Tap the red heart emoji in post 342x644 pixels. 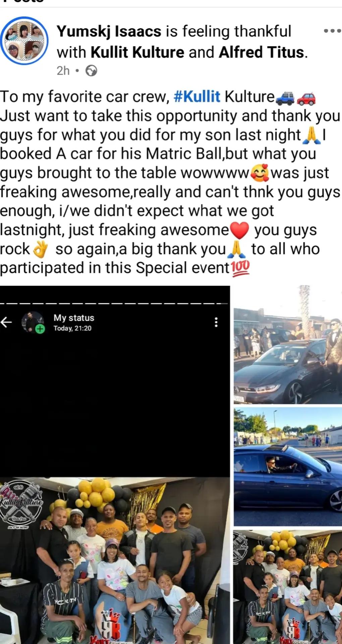[240, 230]
